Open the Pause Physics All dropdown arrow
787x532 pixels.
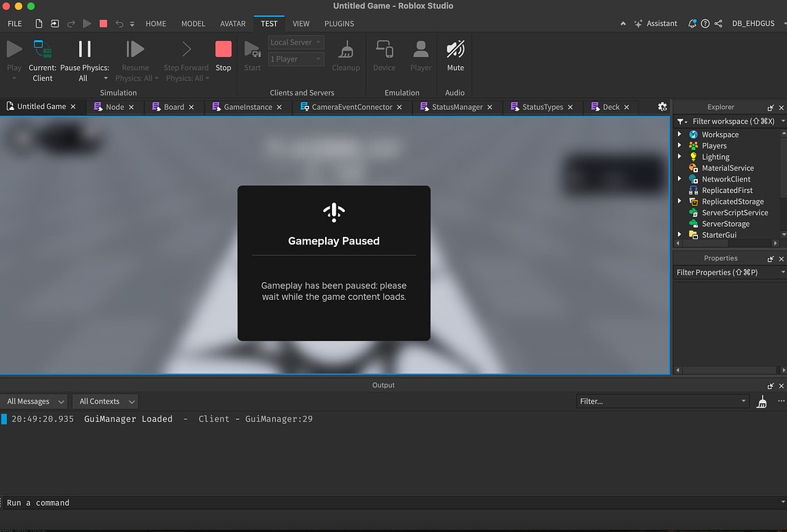tap(105, 78)
